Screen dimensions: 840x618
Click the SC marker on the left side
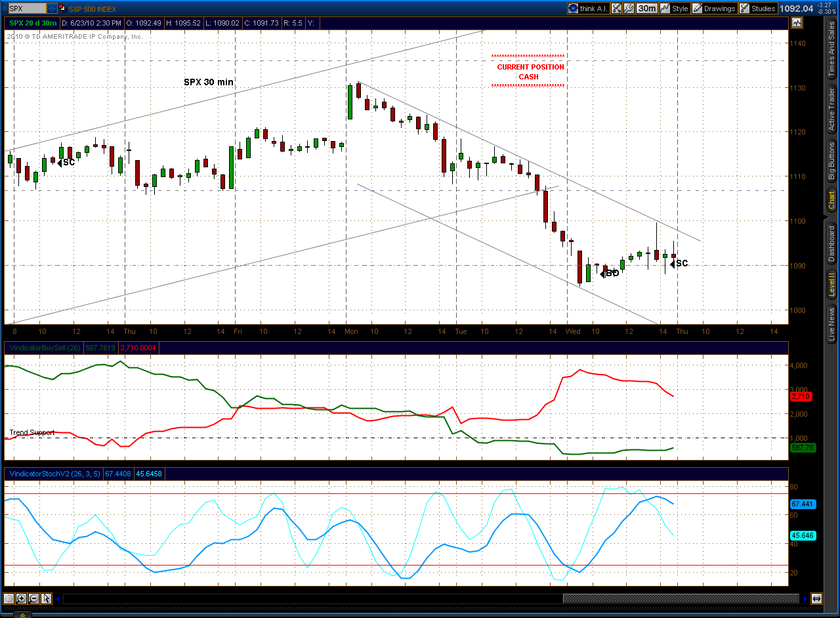click(x=66, y=163)
